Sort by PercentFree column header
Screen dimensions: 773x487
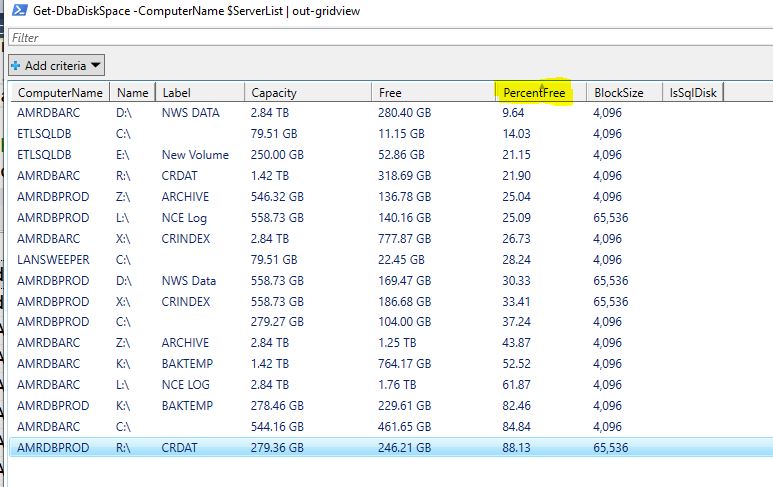click(534, 93)
